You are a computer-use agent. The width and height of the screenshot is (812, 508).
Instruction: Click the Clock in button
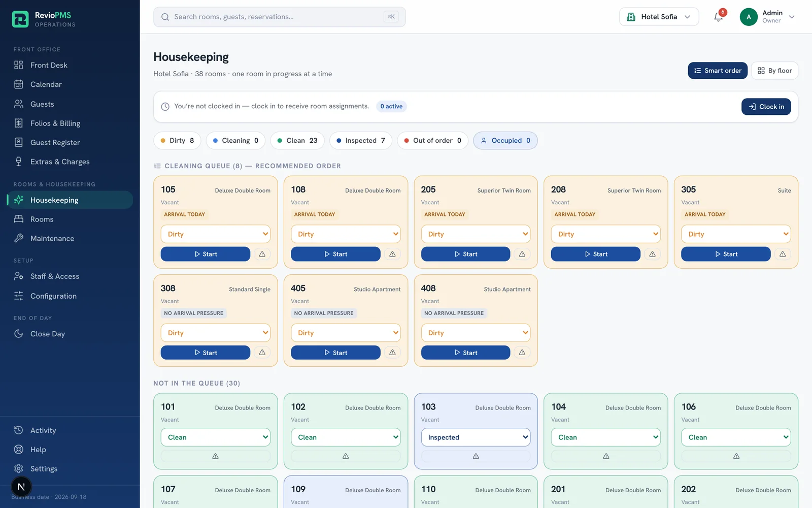click(x=766, y=107)
